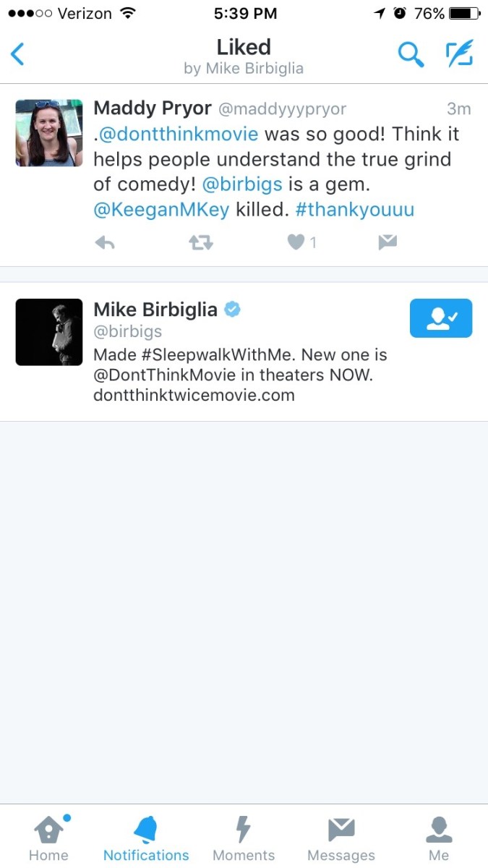Send tweet via direct message envelope icon
This screenshot has width=488, height=868.
pyautogui.click(x=388, y=243)
